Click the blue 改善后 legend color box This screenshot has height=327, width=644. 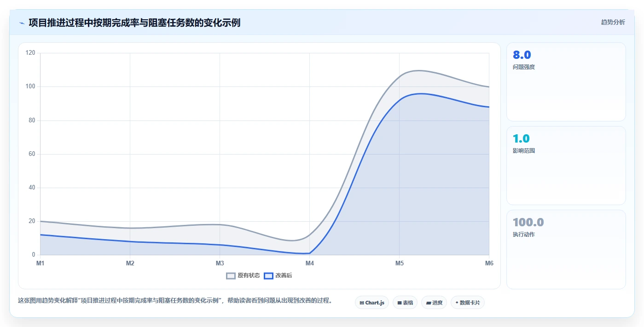pyautogui.click(x=268, y=276)
